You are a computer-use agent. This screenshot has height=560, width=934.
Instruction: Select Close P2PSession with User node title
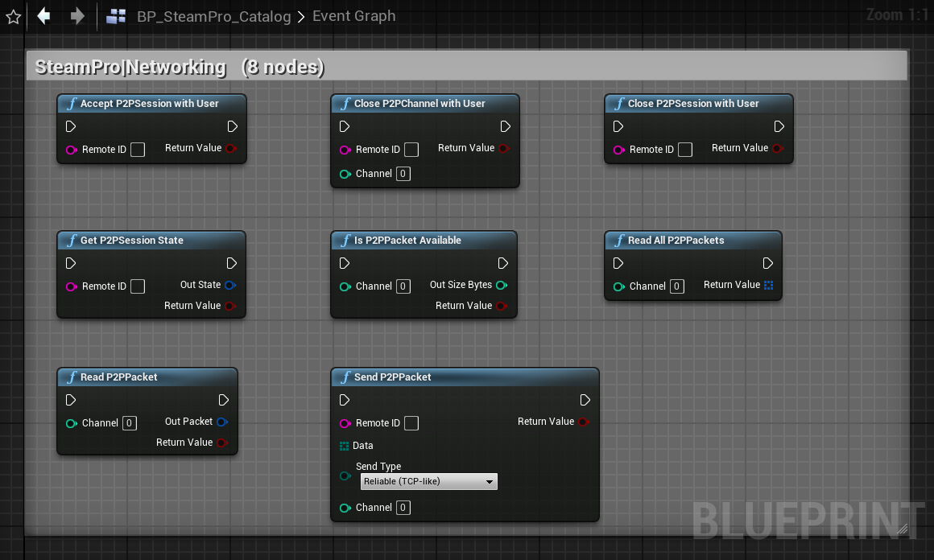point(693,104)
